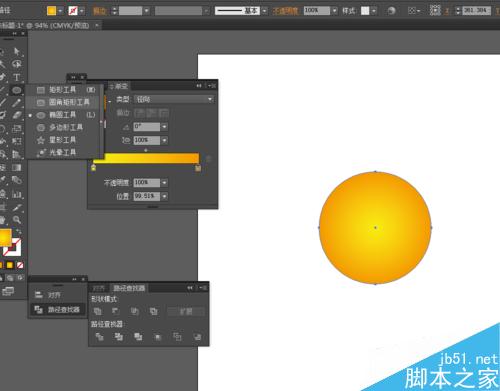Open the gradient stop 不透明度 dropdown arrow
This screenshot has height=391, width=500.
pos(164,183)
